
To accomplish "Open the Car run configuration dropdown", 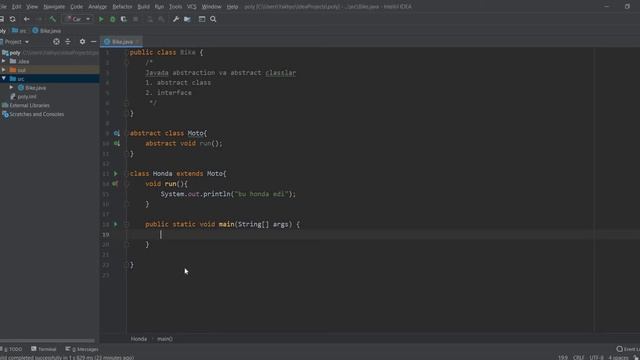I will point(78,19).
